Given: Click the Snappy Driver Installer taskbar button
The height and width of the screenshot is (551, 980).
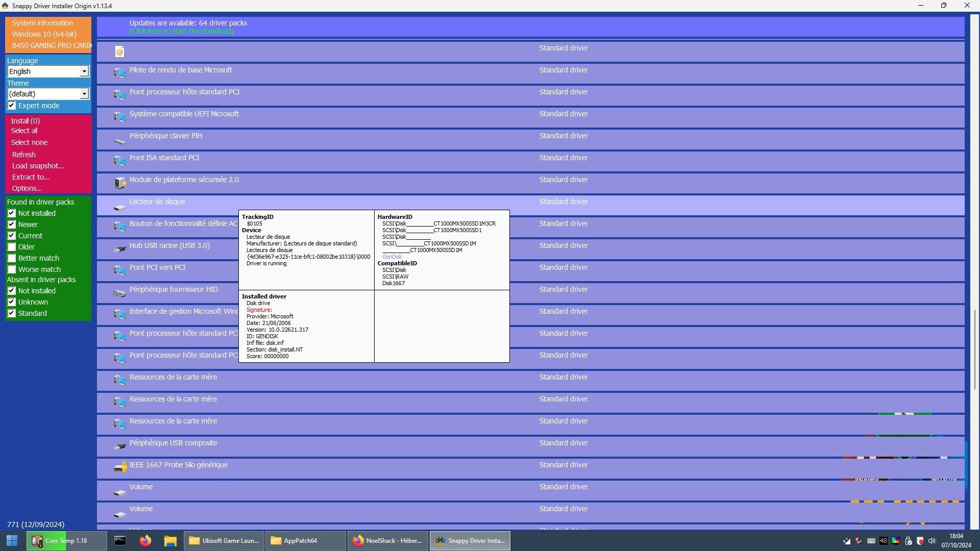Looking at the screenshot, I should [470, 540].
